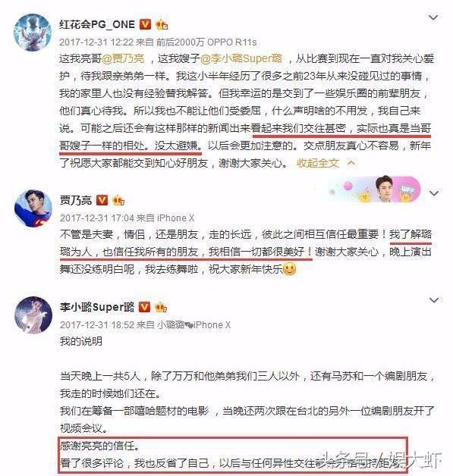Expand options chevron on 贾乃亮 post
The height and width of the screenshot is (476, 453).
pyautogui.click(x=434, y=193)
